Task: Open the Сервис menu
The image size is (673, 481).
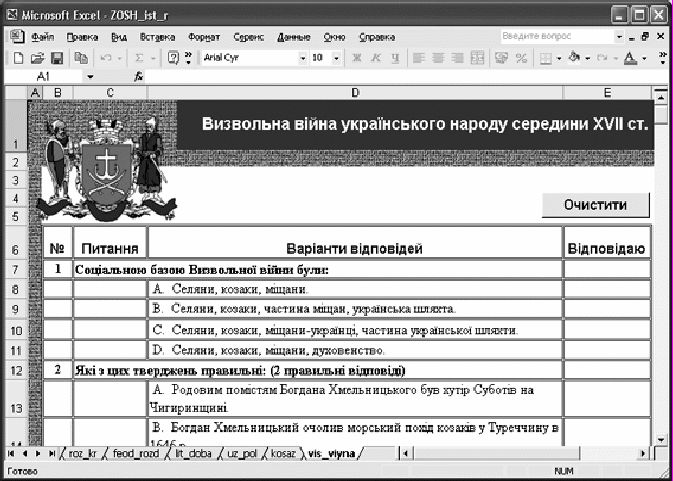Action: (x=249, y=37)
